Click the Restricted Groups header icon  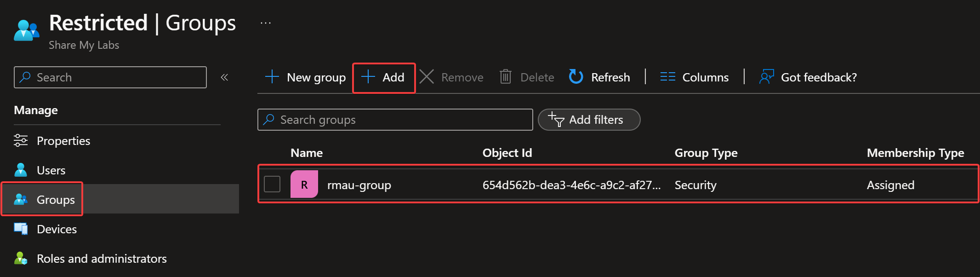click(26, 30)
